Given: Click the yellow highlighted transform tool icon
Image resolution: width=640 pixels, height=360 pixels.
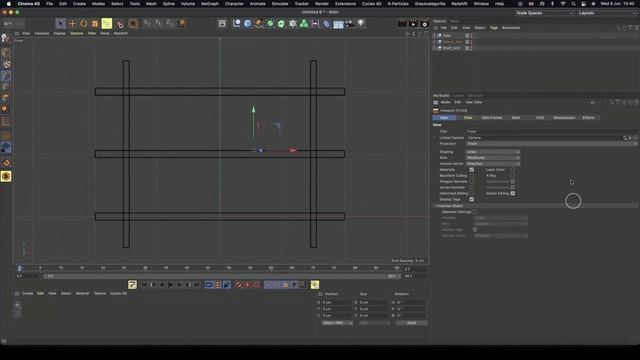Looking at the screenshot, I should coord(107,24).
